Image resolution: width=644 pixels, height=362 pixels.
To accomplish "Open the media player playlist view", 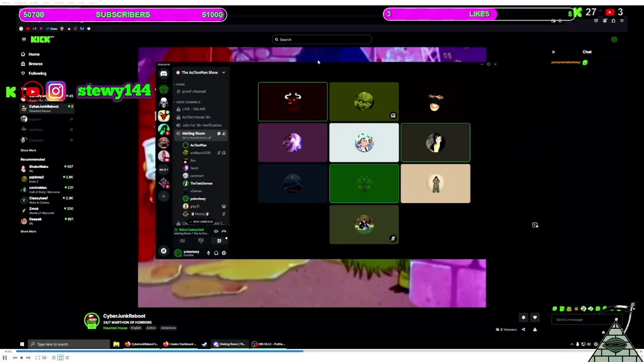I will (53, 357).
